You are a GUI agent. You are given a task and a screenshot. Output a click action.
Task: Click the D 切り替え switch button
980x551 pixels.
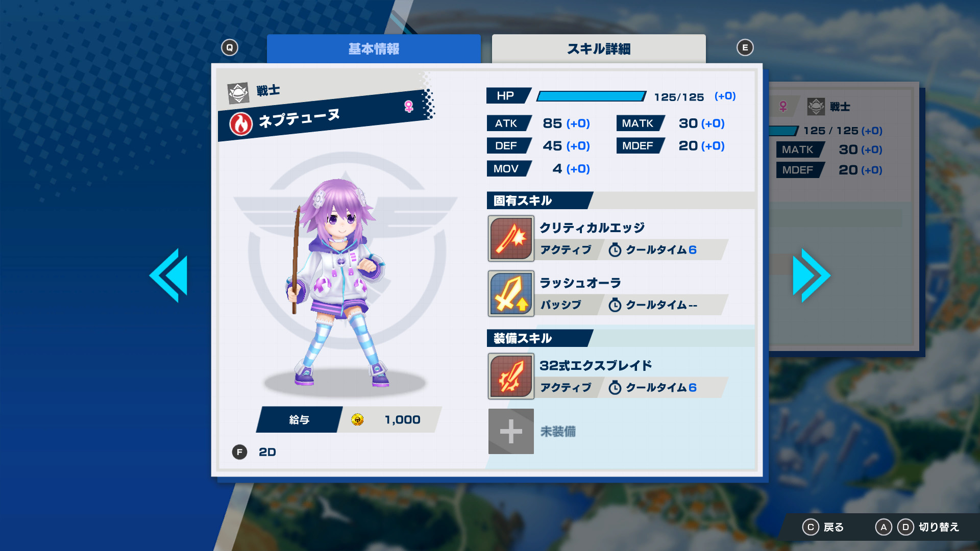(928, 527)
